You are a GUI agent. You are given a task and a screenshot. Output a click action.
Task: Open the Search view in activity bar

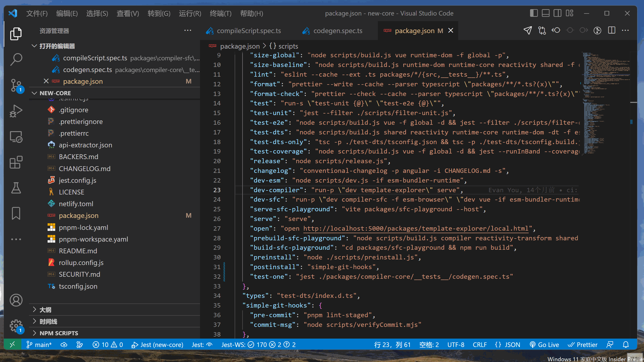(16, 60)
